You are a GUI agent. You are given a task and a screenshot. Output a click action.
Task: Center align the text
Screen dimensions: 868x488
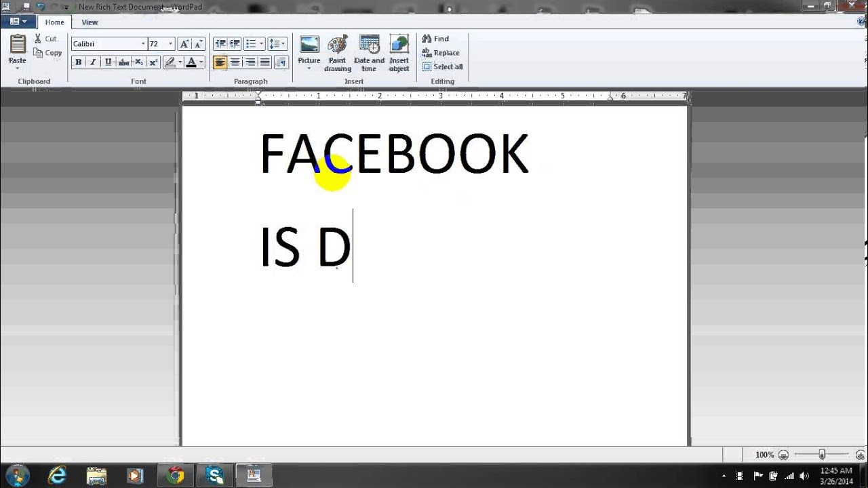[x=235, y=62]
